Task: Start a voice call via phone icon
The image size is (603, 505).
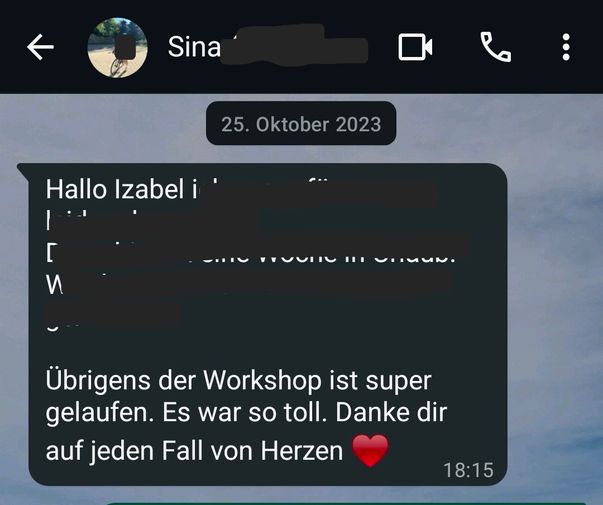Action: pyautogui.click(x=496, y=47)
